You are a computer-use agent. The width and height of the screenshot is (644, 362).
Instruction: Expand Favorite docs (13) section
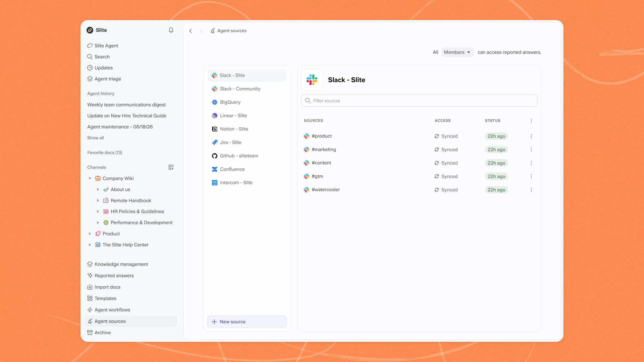(x=104, y=153)
